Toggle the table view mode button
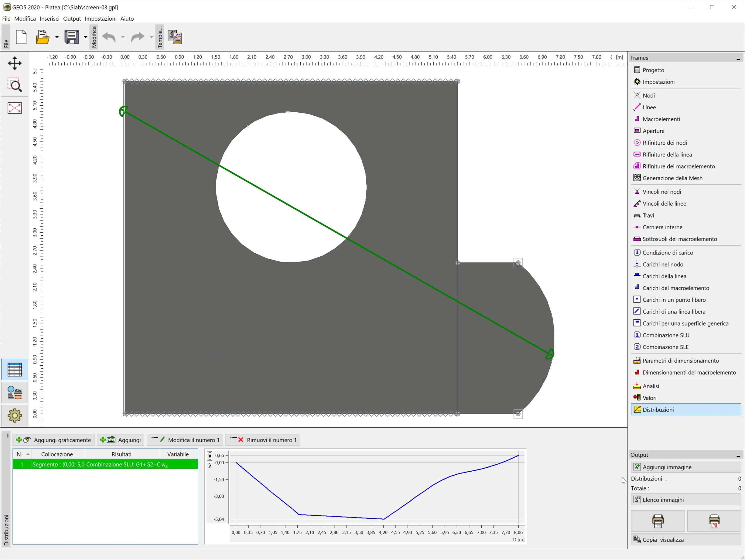Screen dimensions: 745x560 pyautogui.click(x=15, y=369)
